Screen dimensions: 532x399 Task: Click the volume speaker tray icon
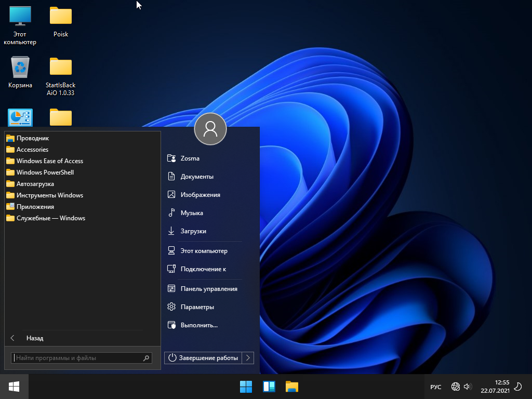468,387
